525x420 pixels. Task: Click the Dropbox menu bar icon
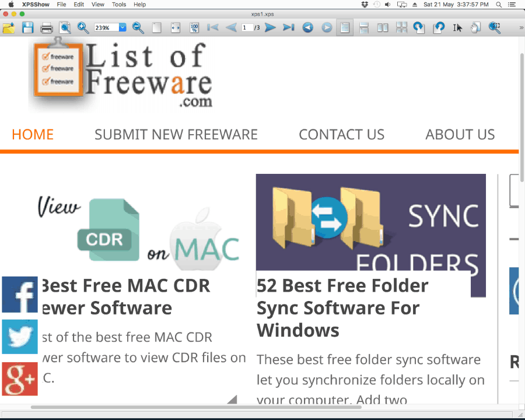pos(365,4)
